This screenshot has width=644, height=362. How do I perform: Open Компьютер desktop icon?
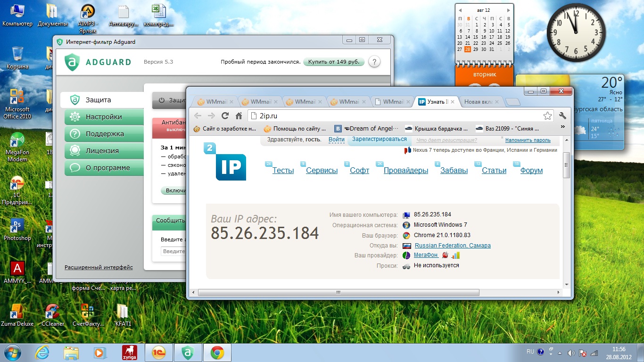pos(17,15)
